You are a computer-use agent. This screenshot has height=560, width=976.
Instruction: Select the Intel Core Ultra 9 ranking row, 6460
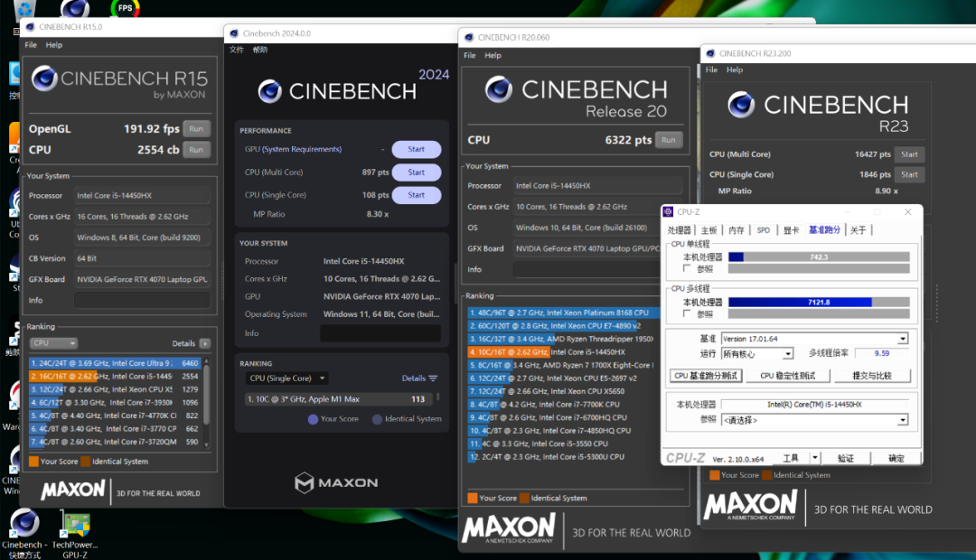(115, 363)
